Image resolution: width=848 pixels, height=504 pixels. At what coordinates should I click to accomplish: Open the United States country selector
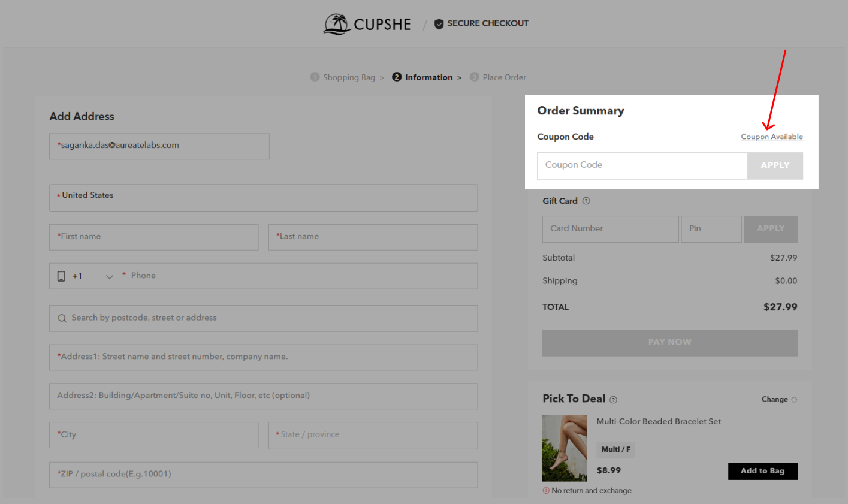(x=263, y=197)
